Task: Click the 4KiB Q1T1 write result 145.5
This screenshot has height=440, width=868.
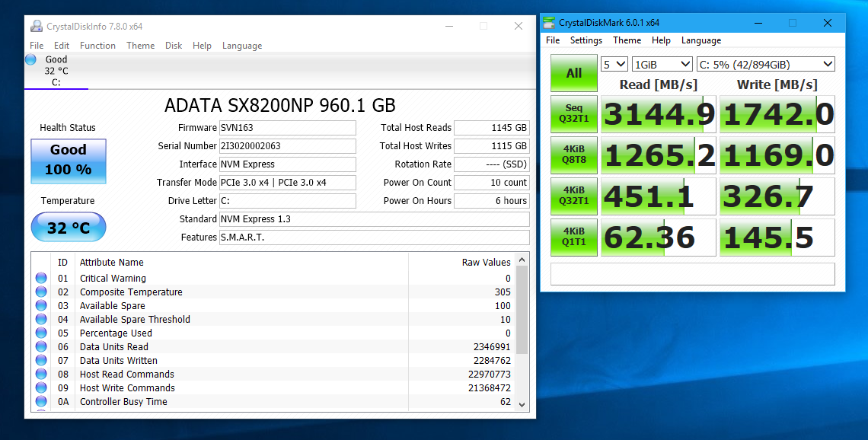Action: tap(777, 237)
